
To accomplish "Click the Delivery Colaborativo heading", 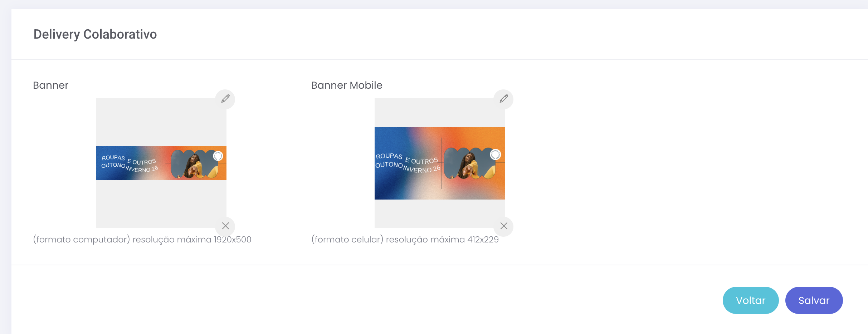I will 95,34.
